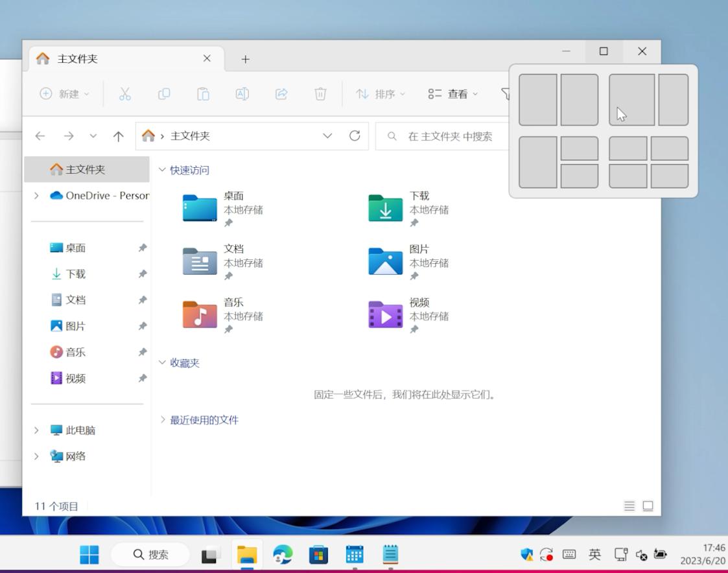The height and width of the screenshot is (573, 728).
Task: Switch to details view in the status bar
Action: coord(628,506)
